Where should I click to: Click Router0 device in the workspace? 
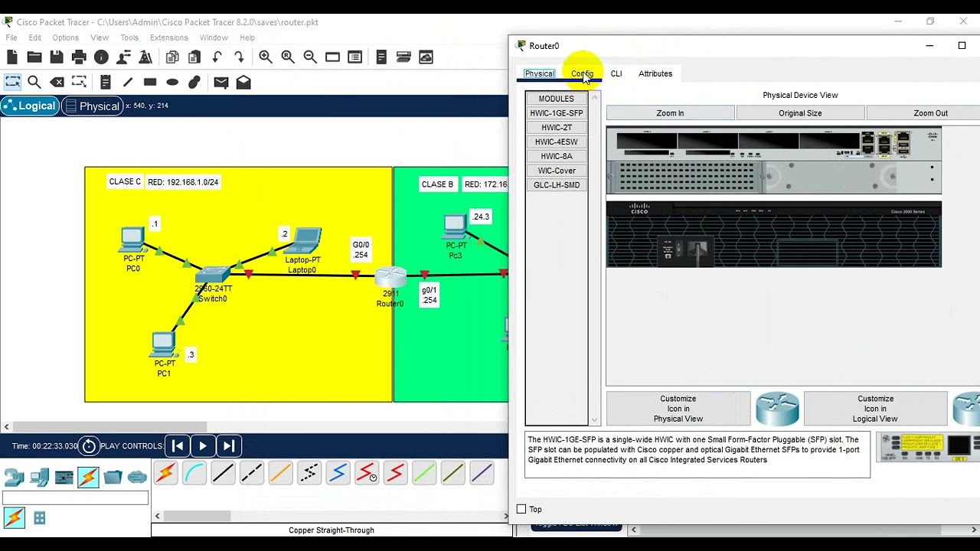[x=390, y=278]
